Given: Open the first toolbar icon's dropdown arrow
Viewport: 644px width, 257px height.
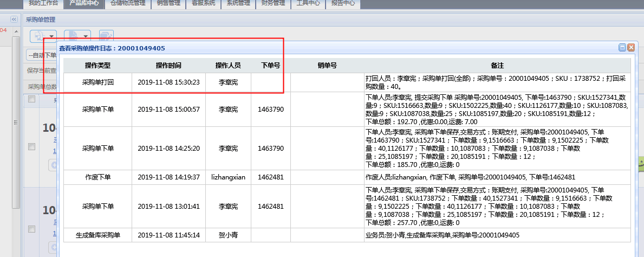Looking at the screenshot, I should 52,36.
